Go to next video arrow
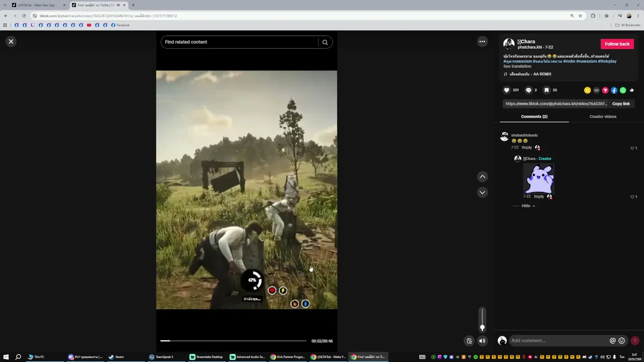The image size is (644, 362). point(482,193)
